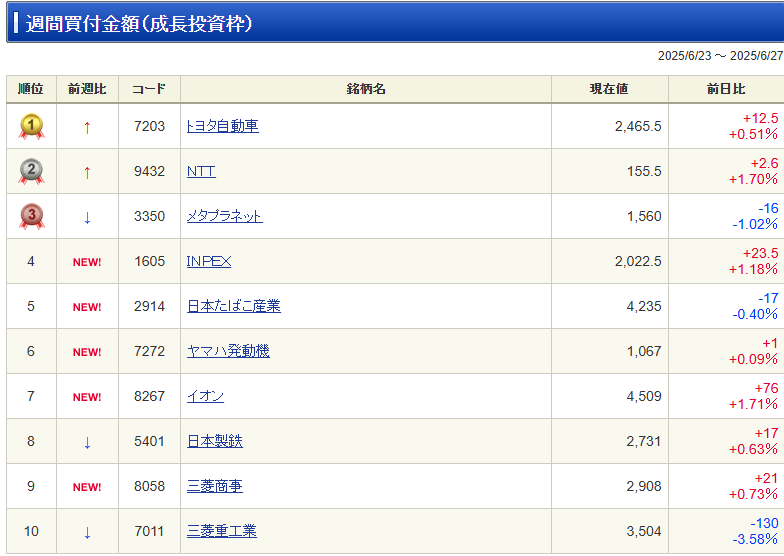Open the イオン stock link
Image resolution: width=784 pixels, height=556 pixels.
tap(205, 396)
